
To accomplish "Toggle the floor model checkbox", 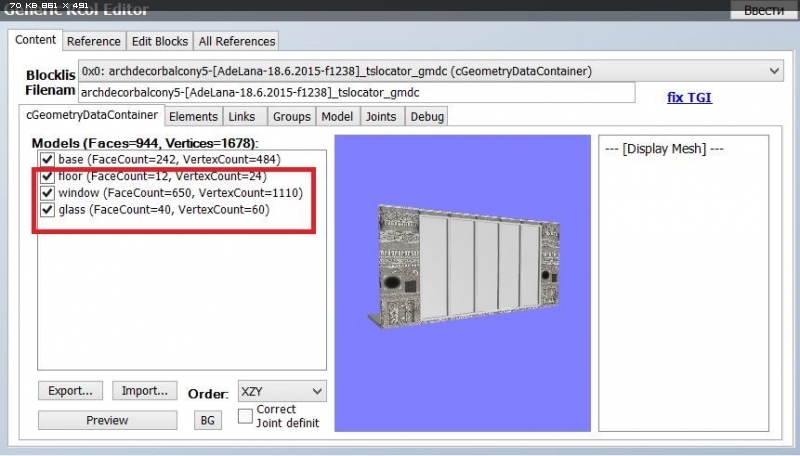I will (47, 176).
